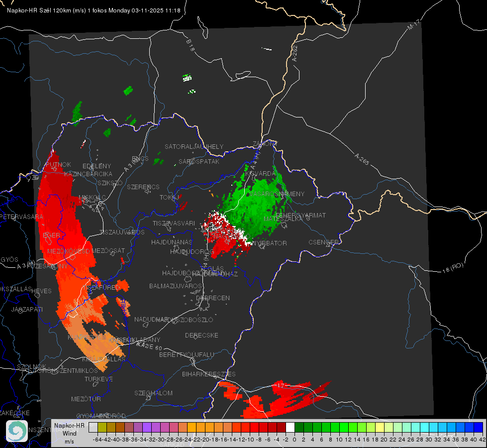Click the BIHARKERESZTES town label
Screen dimensions: 487x448
(209, 374)
